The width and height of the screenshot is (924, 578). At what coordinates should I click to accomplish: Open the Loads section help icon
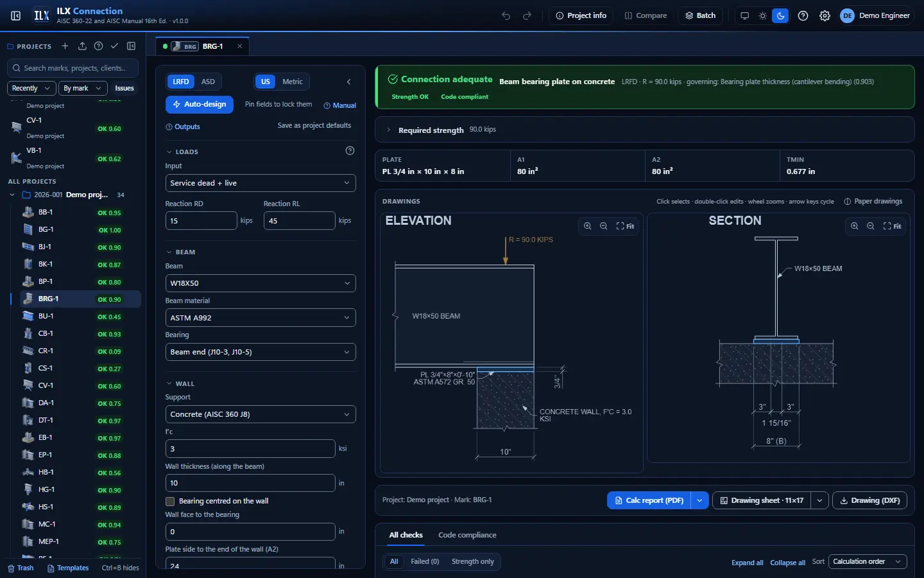(350, 151)
